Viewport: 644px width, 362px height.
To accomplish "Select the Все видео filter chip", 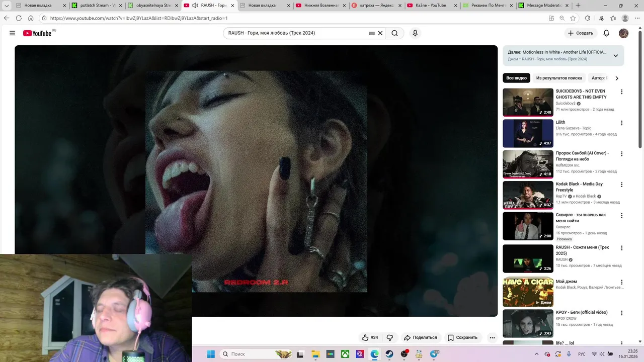I will 516,78.
